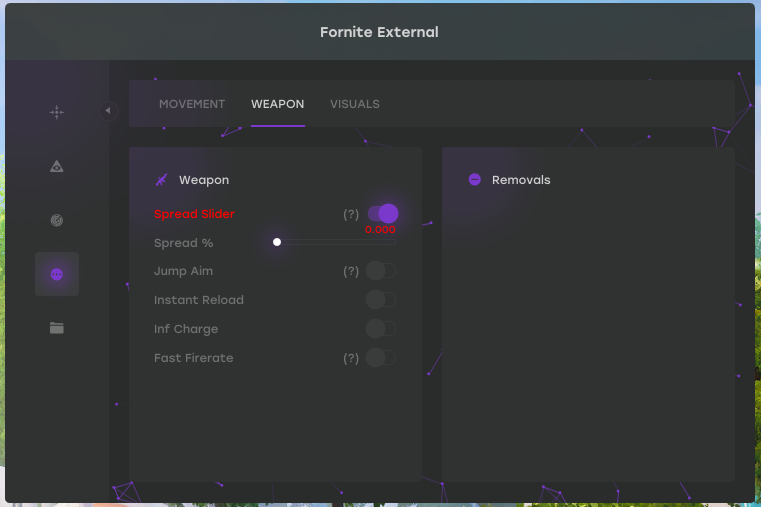Viewport: 761px width, 507px height.
Task: Turn on the Instant Reload toggle
Action: [381, 300]
